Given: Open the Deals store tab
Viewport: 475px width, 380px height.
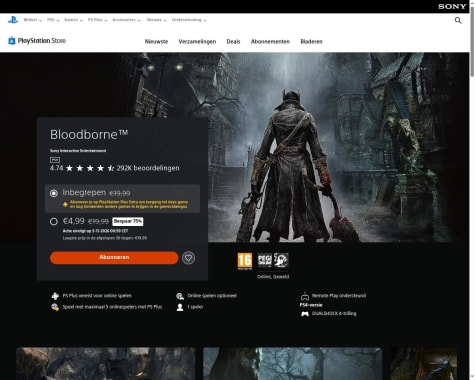Looking at the screenshot, I should pos(233,42).
